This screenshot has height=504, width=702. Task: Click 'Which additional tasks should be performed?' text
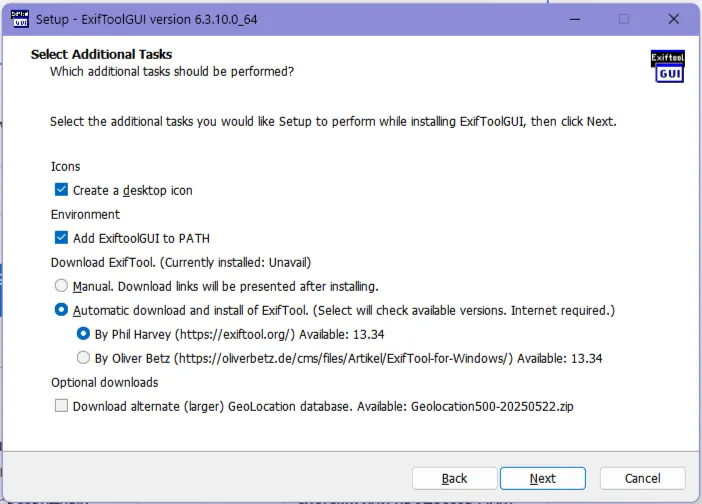(172, 72)
